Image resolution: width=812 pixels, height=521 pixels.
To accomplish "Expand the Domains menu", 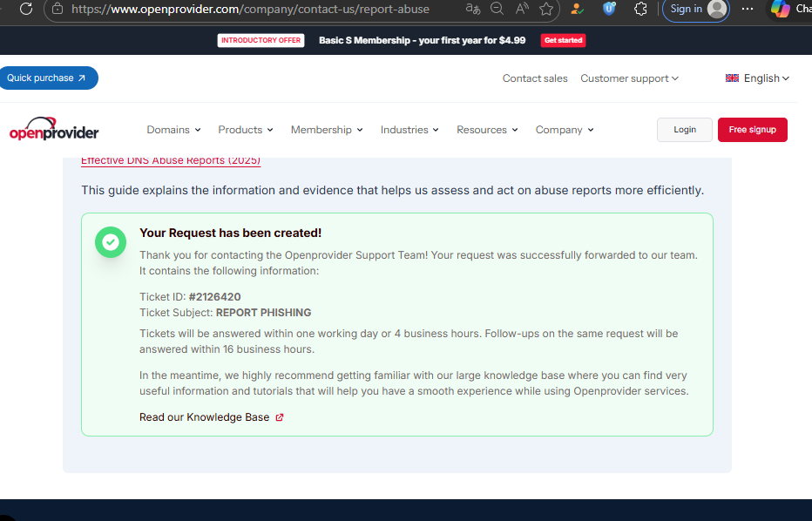I will 173,130.
